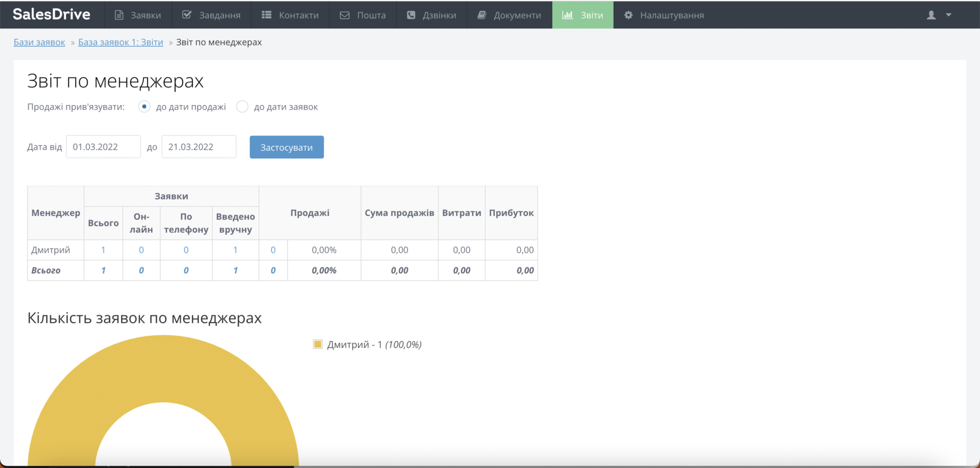This screenshot has height=468, width=980.
Task: Click the legend label Дмитрий - 1 (100,0%)
Action: [374, 344]
